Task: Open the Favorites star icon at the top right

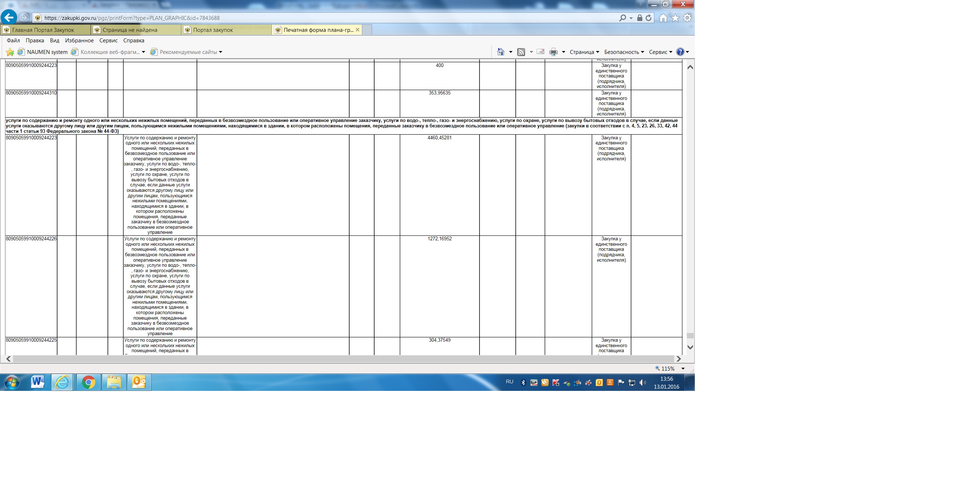Action: (675, 18)
